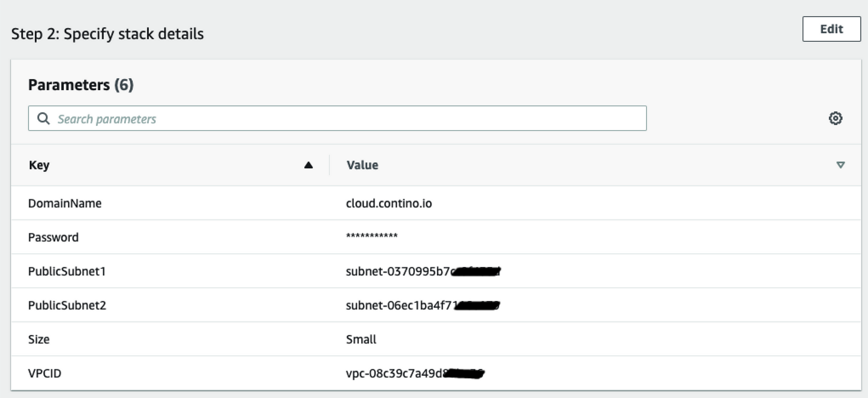Image resolution: width=868 pixels, height=398 pixels.
Task: Click the PublicSubnet1 key
Action: coord(67,271)
